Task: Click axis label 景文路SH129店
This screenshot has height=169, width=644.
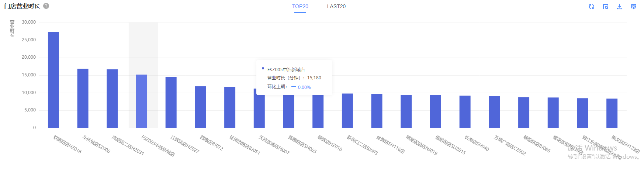Action: (626, 144)
